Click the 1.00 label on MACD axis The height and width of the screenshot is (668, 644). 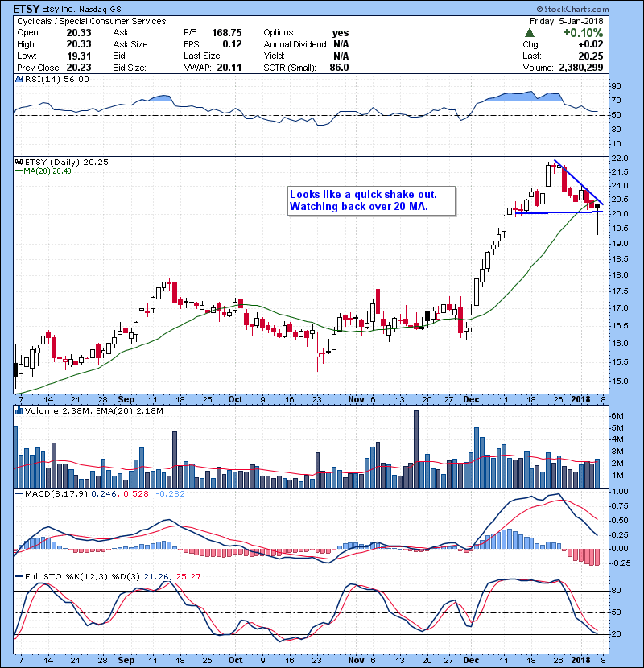[620, 492]
